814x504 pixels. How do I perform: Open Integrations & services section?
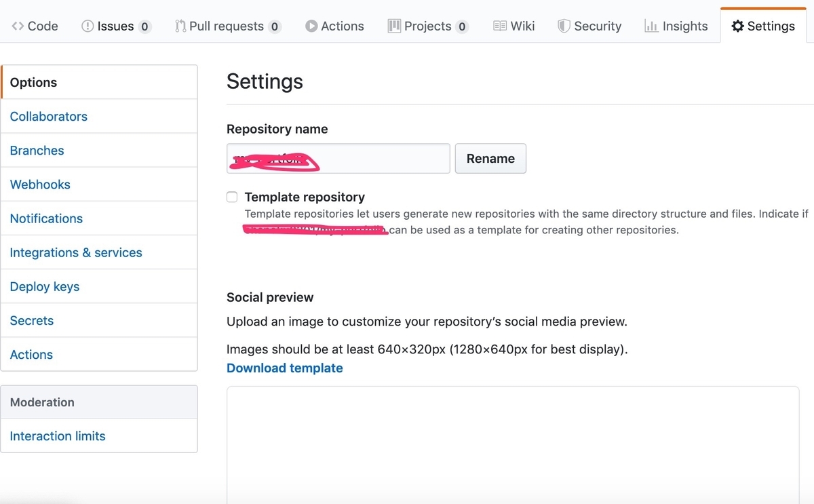point(76,252)
